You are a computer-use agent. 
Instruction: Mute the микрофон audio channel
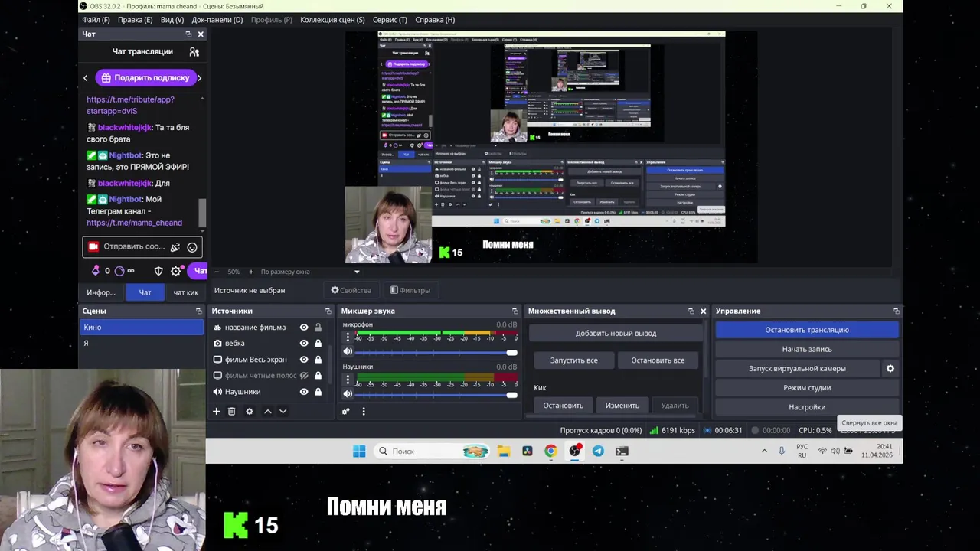[348, 352]
